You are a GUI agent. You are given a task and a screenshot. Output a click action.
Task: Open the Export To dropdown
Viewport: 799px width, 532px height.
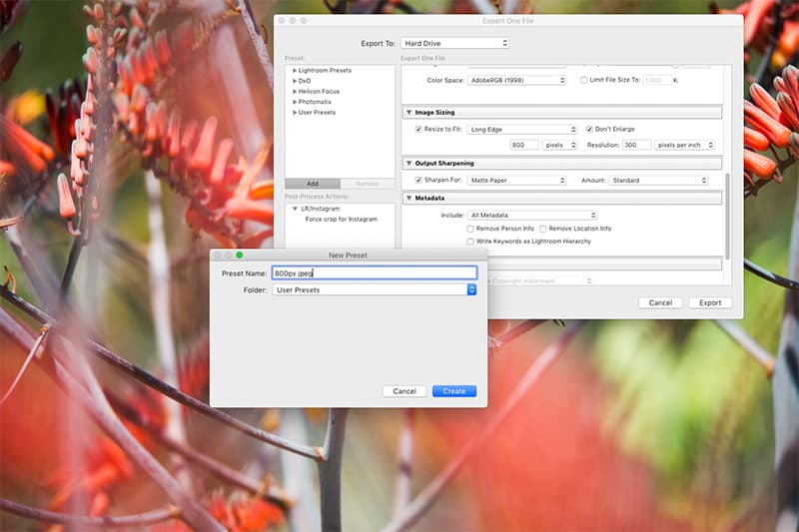454,43
